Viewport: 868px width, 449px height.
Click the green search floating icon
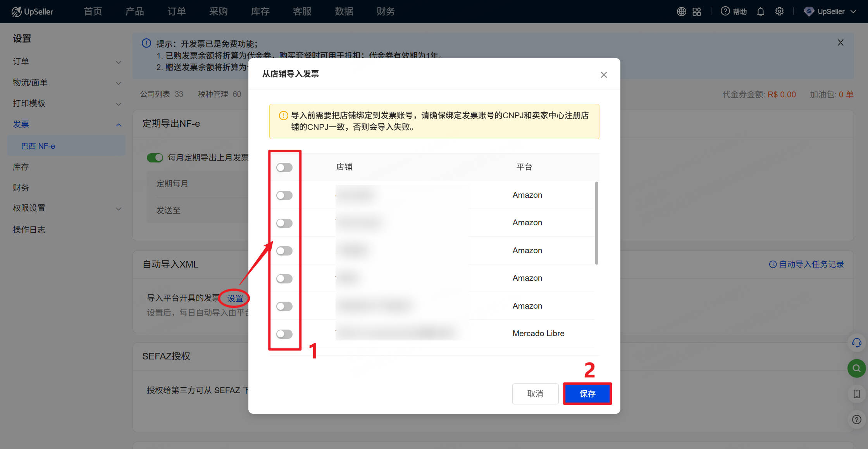pos(856,368)
